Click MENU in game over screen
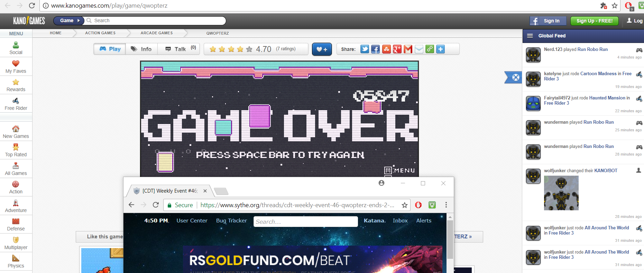The height and width of the screenshot is (273, 644). tap(400, 170)
